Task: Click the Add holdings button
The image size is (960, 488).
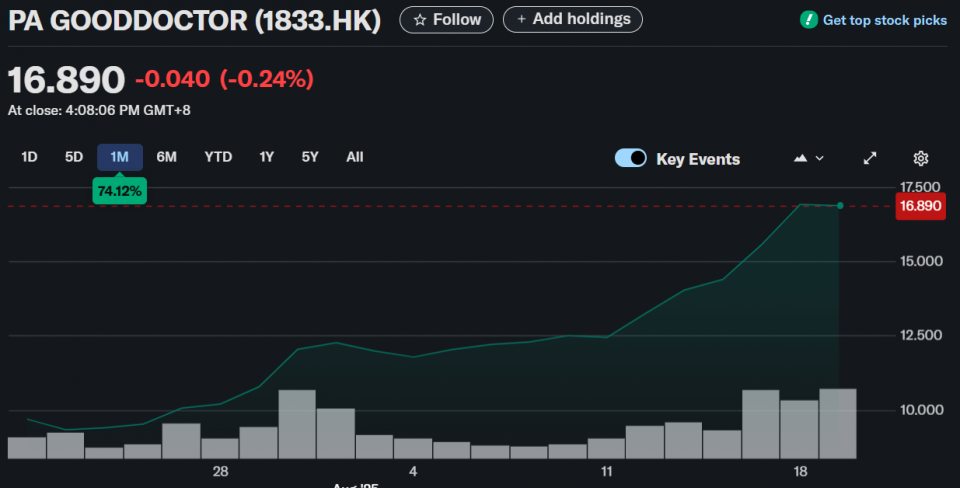Action: click(x=572, y=20)
